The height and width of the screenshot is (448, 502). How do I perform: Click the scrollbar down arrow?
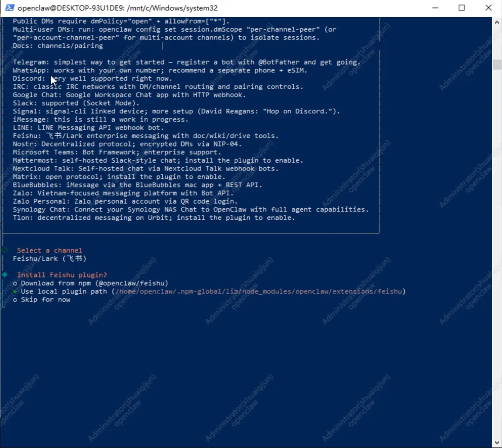point(497,442)
